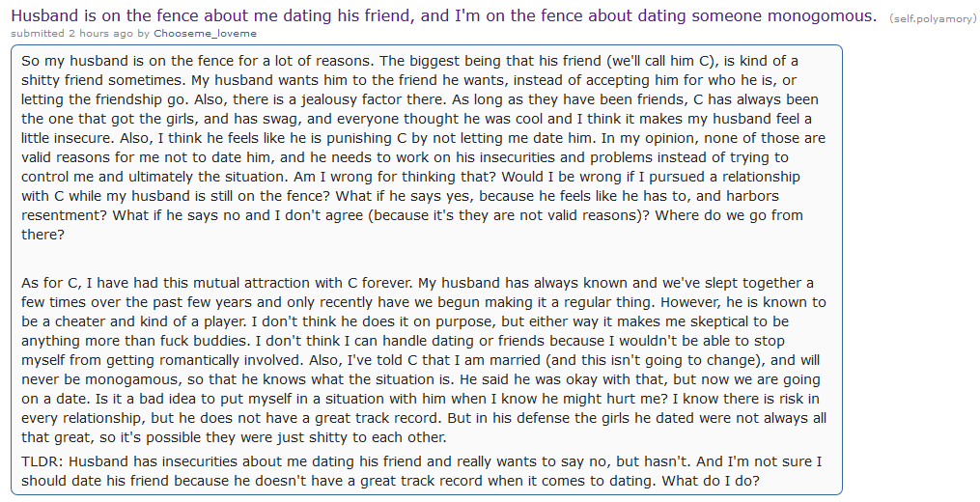The height and width of the screenshot is (502, 980).
Task: Open the post title about husband on the fence
Action: click(x=444, y=15)
